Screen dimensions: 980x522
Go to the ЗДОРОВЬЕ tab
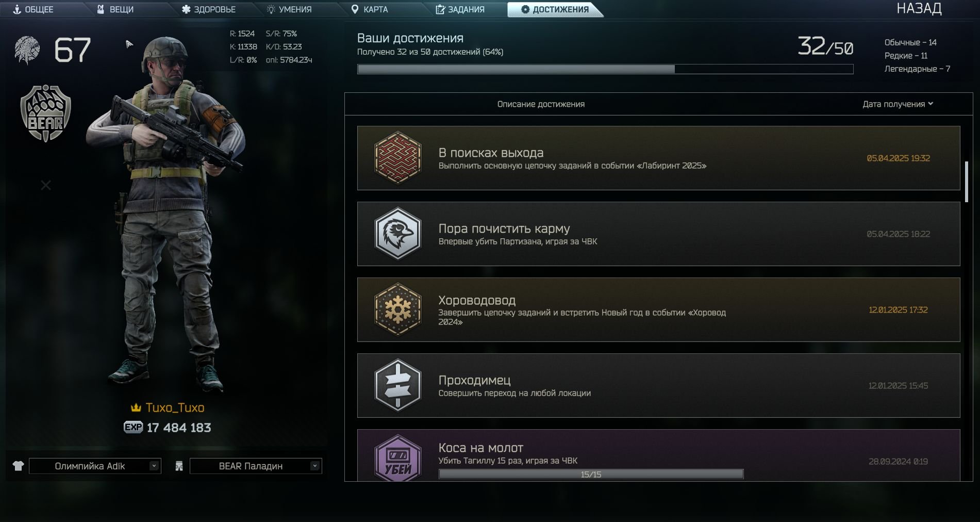(208, 9)
